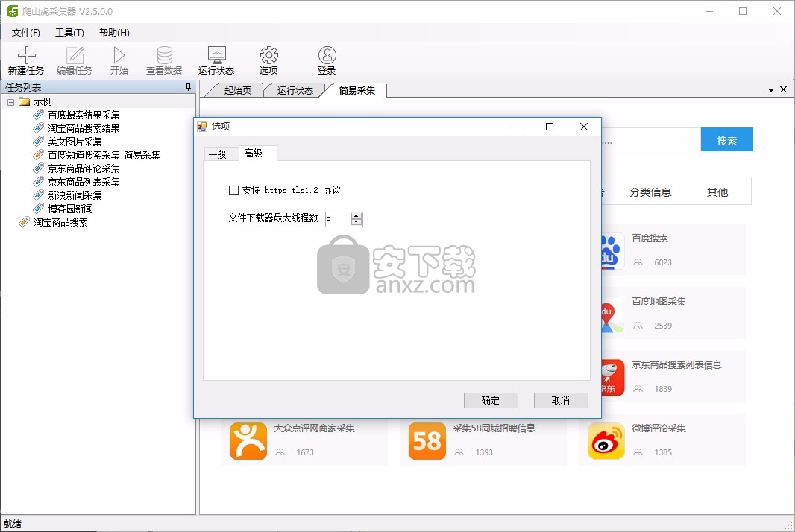Open 查看数据 database icon

pos(164,54)
